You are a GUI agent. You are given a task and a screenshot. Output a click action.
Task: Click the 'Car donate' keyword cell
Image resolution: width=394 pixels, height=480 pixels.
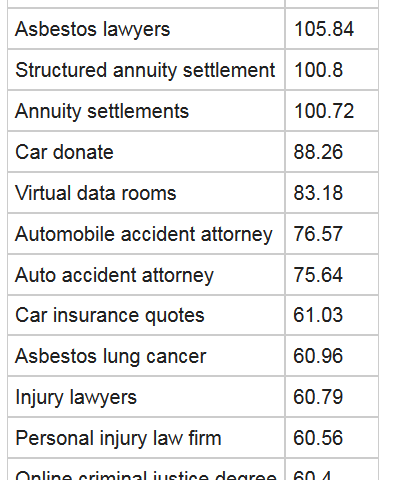pyautogui.click(x=146, y=152)
